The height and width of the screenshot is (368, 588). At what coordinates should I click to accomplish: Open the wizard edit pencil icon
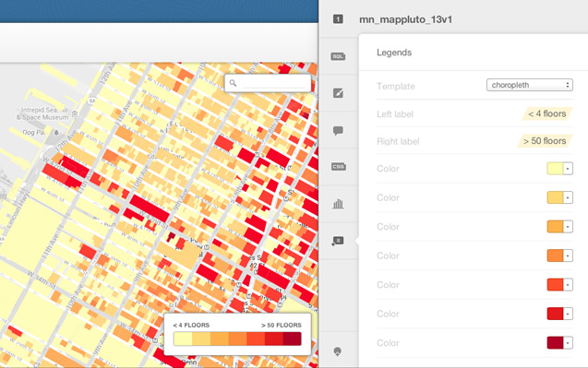click(338, 92)
